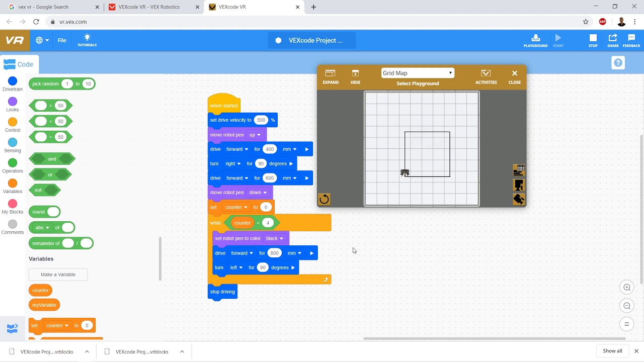This screenshot has height=362, width=644.
Task: Edit the 400 mm distance field
Action: pyautogui.click(x=270, y=149)
